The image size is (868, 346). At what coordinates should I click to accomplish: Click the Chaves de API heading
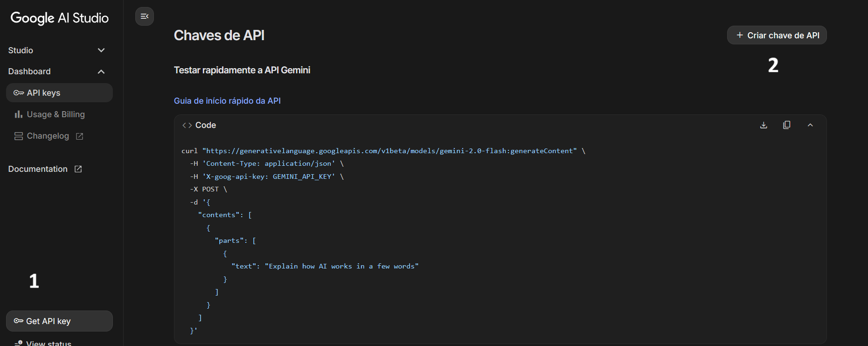pyautogui.click(x=219, y=35)
